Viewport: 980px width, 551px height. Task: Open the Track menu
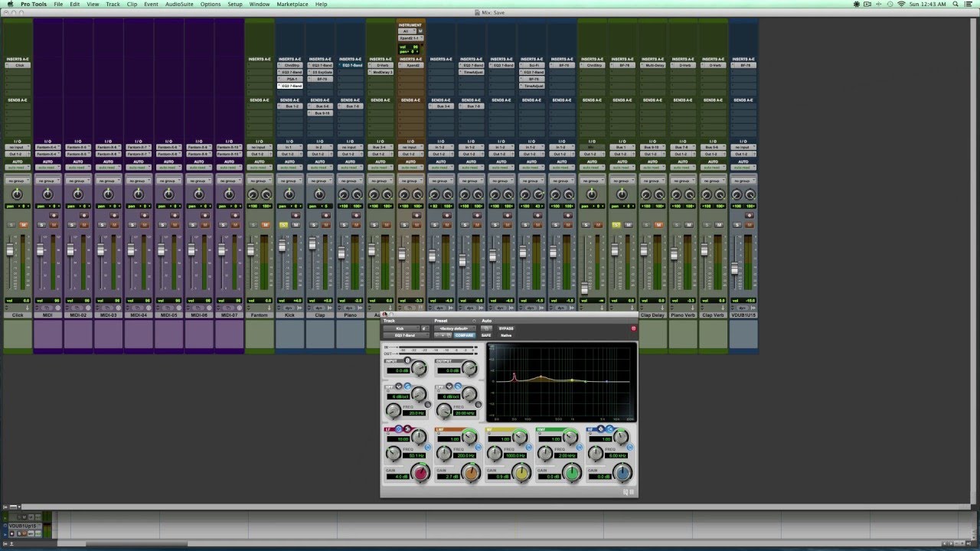coord(113,4)
